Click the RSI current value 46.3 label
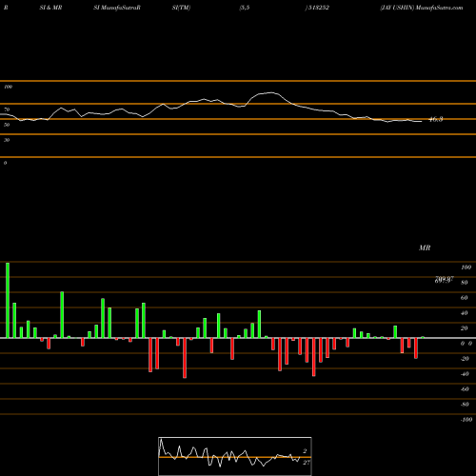476x476 pixels. [x=436, y=120]
